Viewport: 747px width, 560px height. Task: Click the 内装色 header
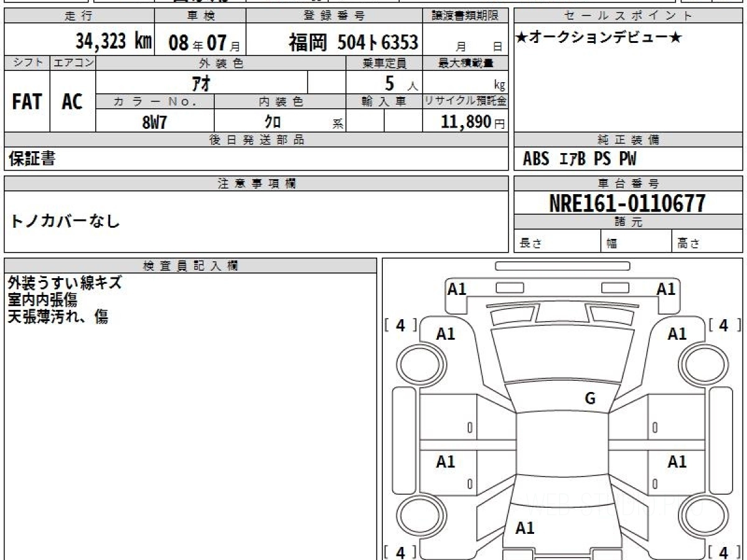click(x=280, y=101)
